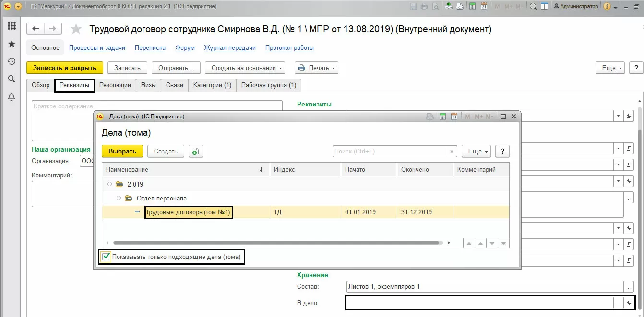Collapse the Отдел персонала tree folder
The image size is (644, 317).
[119, 198]
